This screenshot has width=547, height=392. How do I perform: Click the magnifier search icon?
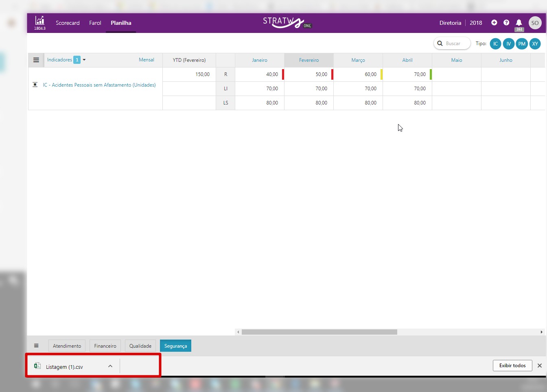click(440, 44)
